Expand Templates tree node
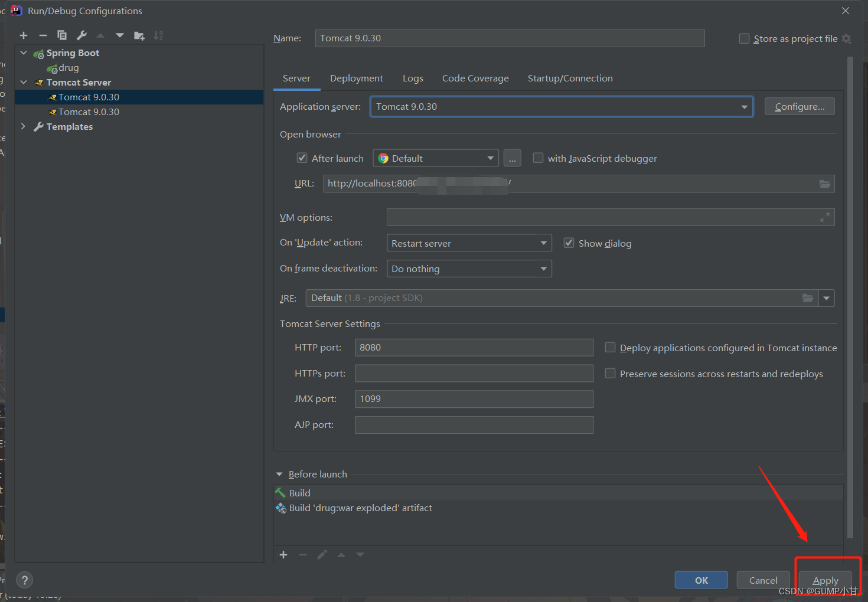Image resolution: width=868 pixels, height=602 pixels. [x=23, y=126]
